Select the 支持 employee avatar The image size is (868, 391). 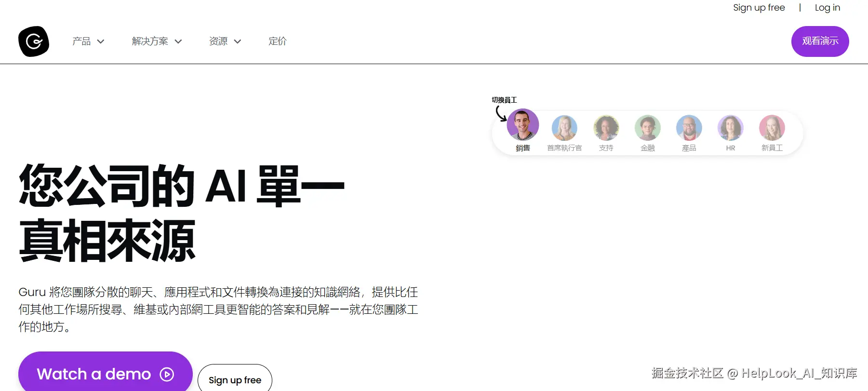[x=606, y=128]
